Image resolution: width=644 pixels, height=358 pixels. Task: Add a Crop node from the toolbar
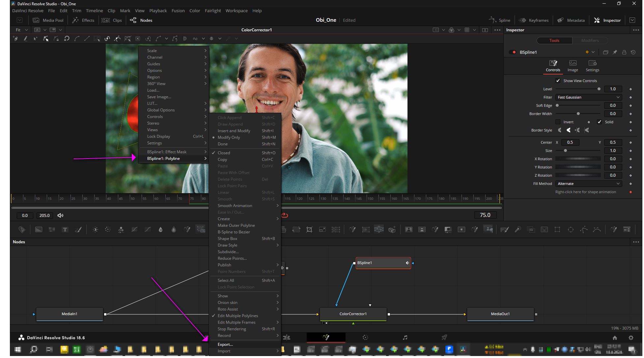point(309,229)
